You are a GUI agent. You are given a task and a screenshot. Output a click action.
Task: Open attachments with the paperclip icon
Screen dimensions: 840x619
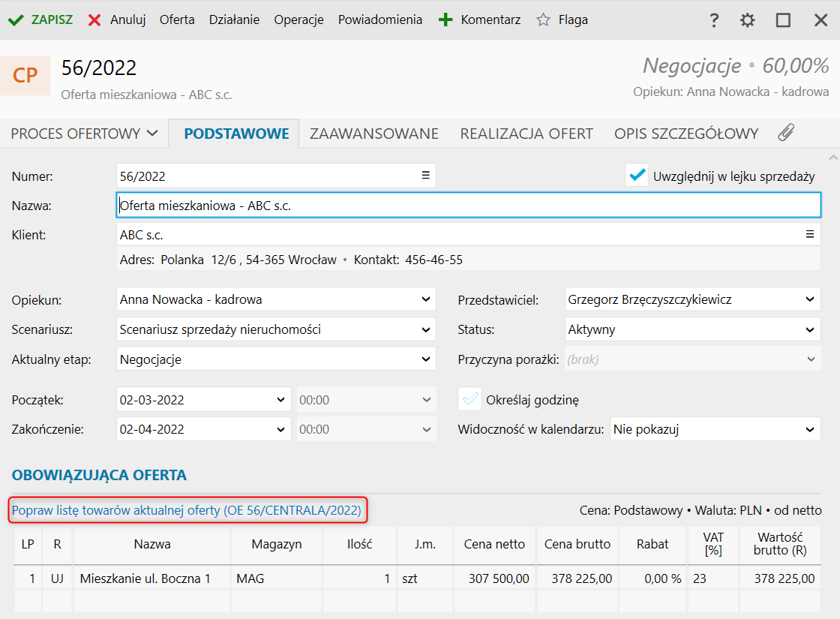(785, 134)
